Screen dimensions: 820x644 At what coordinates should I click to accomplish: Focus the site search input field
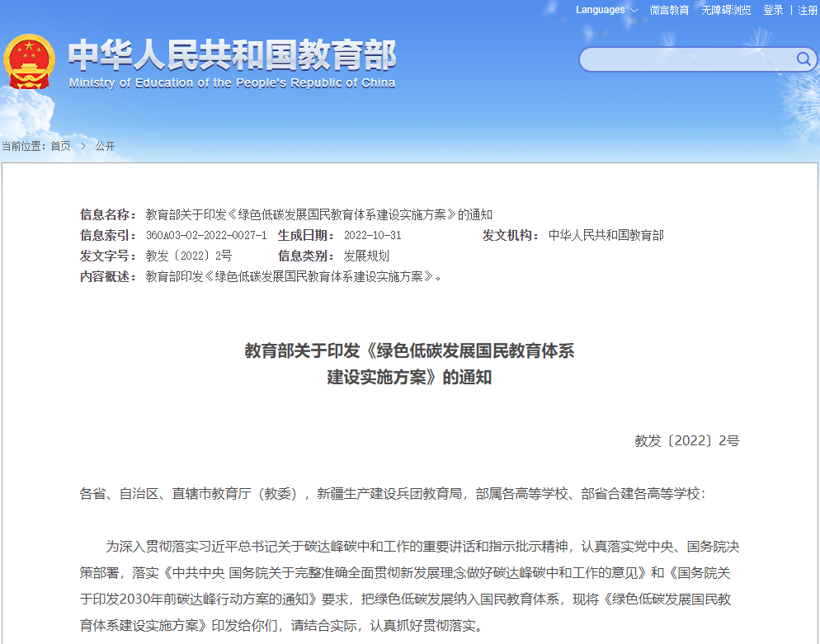(x=686, y=59)
